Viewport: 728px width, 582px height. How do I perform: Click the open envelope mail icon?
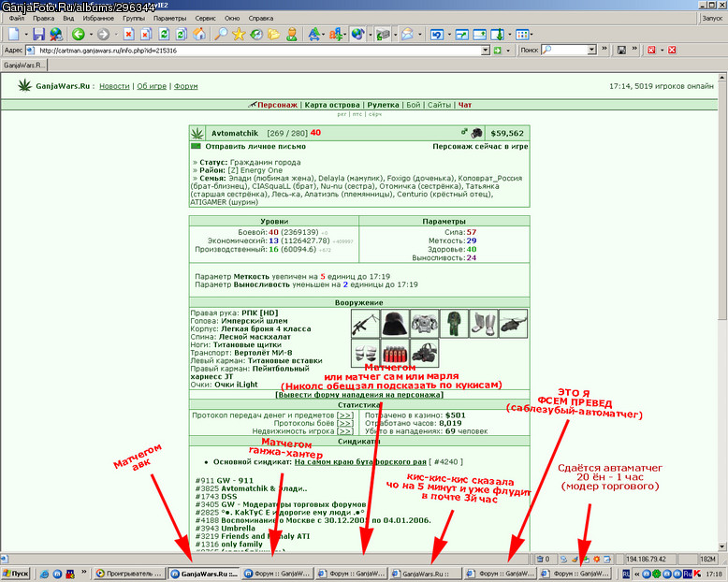(x=407, y=35)
